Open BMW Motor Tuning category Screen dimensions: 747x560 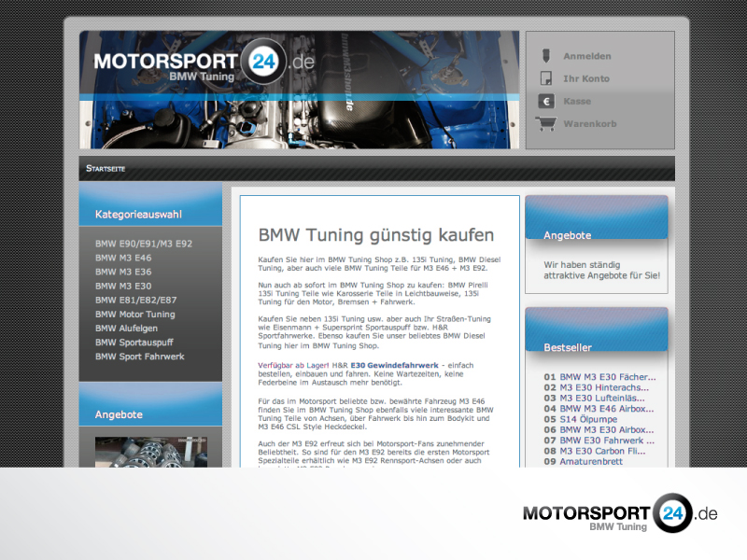pos(134,315)
